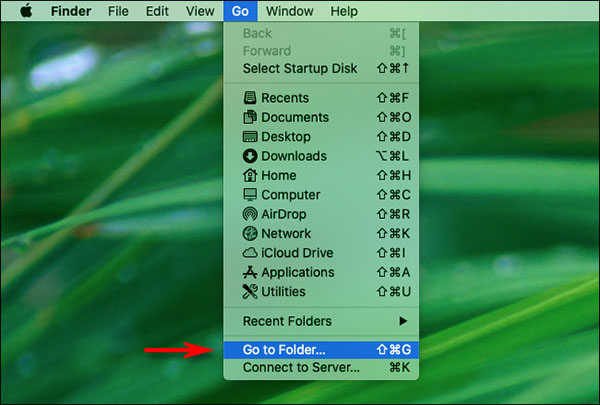Viewport: 600px width, 405px height.
Task: Click the ⌘K shortcut beside Connect to Server
Action: [399, 367]
